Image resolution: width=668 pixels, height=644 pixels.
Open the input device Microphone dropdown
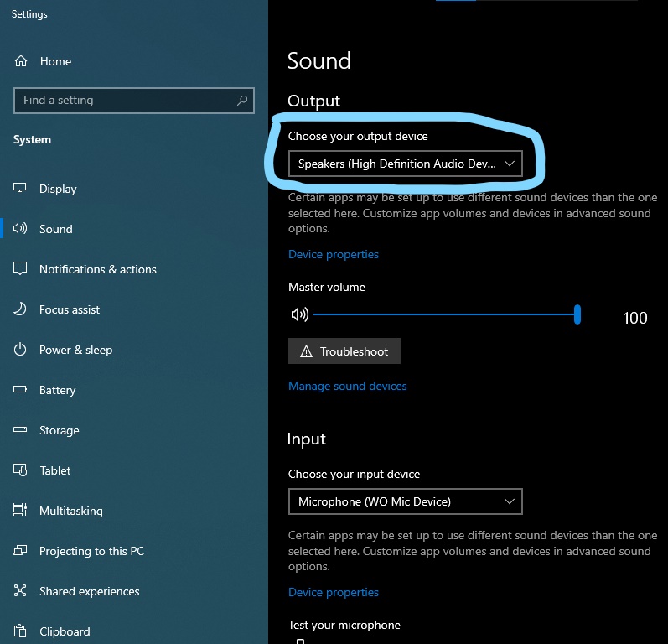tap(405, 501)
